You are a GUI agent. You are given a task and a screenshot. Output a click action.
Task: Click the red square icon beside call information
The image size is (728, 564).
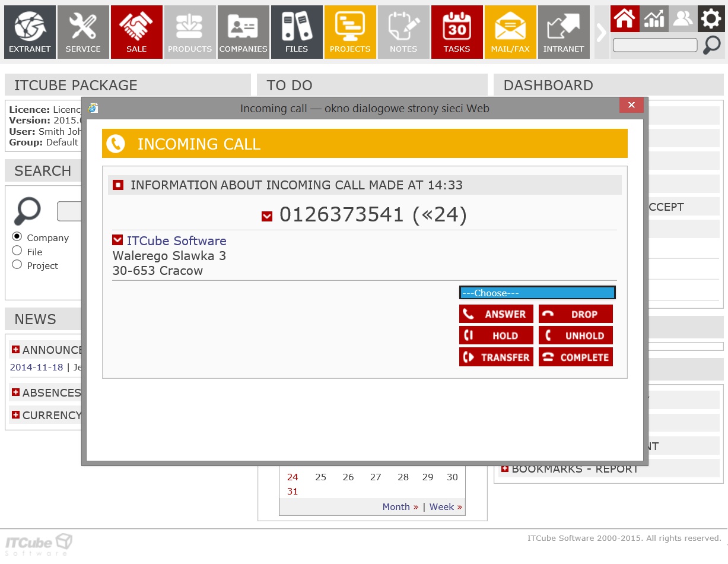pos(118,185)
